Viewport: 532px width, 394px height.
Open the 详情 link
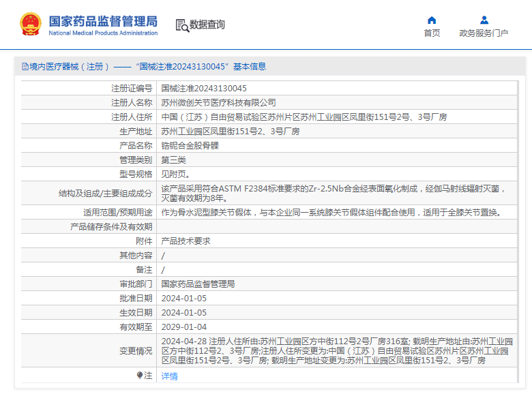click(169, 376)
